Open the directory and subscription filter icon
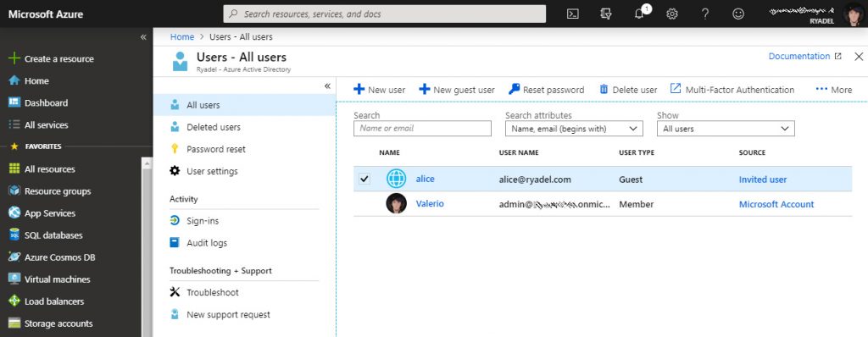Image resolution: width=868 pixels, height=337 pixels. (605, 14)
